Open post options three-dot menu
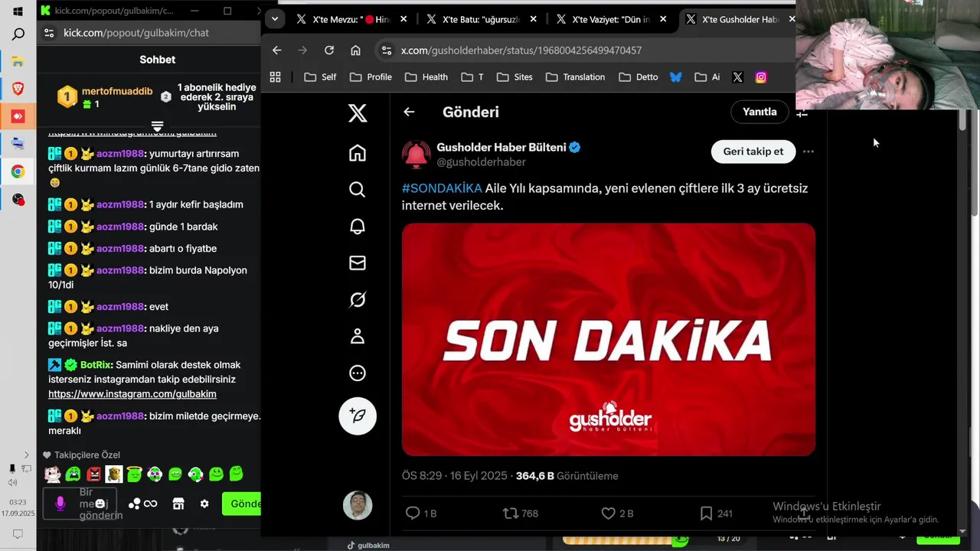 (808, 152)
